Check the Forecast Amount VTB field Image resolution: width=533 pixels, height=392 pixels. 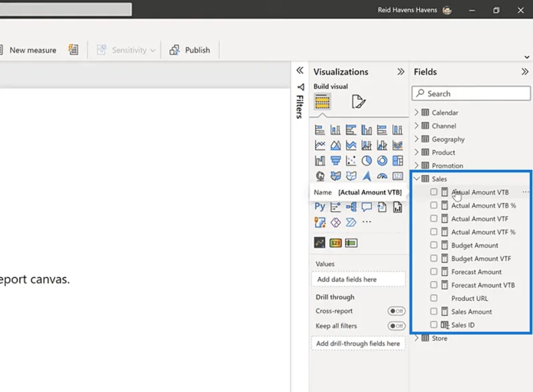click(x=434, y=285)
